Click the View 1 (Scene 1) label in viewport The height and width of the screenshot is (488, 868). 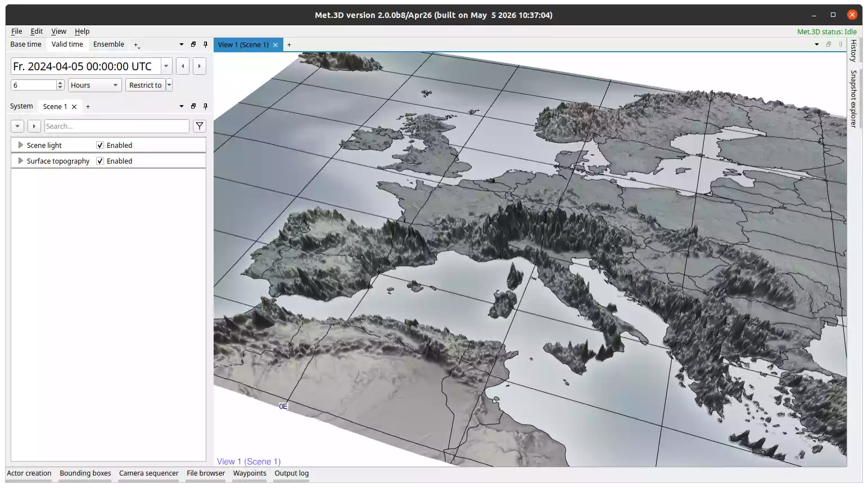[x=249, y=462]
